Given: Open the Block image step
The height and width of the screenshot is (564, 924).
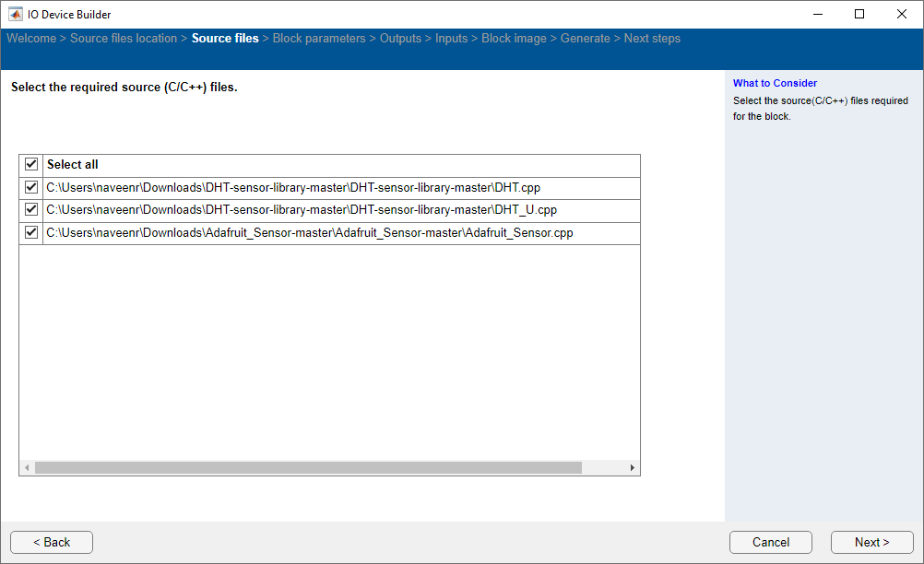Looking at the screenshot, I should 514,39.
